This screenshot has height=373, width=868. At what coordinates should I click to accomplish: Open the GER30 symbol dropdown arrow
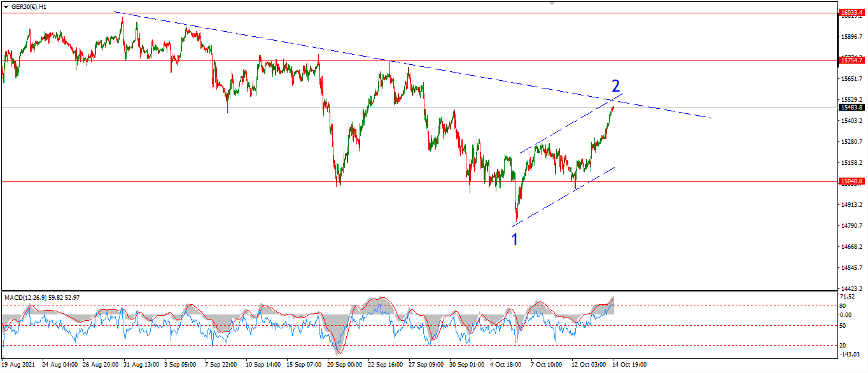[x=6, y=6]
